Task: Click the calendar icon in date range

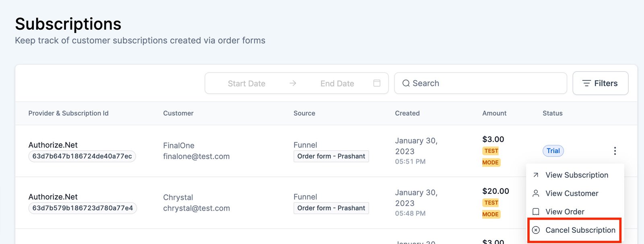Action: pyautogui.click(x=377, y=83)
